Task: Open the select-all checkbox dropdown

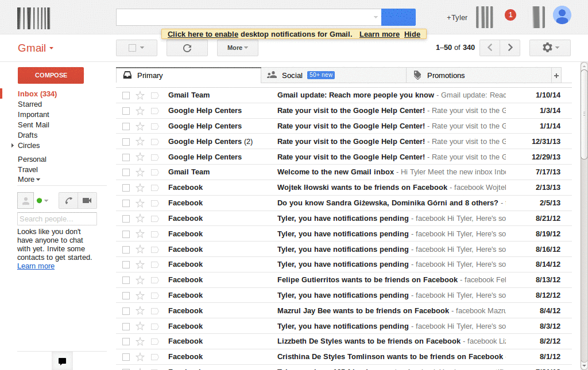Action: (x=137, y=48)
